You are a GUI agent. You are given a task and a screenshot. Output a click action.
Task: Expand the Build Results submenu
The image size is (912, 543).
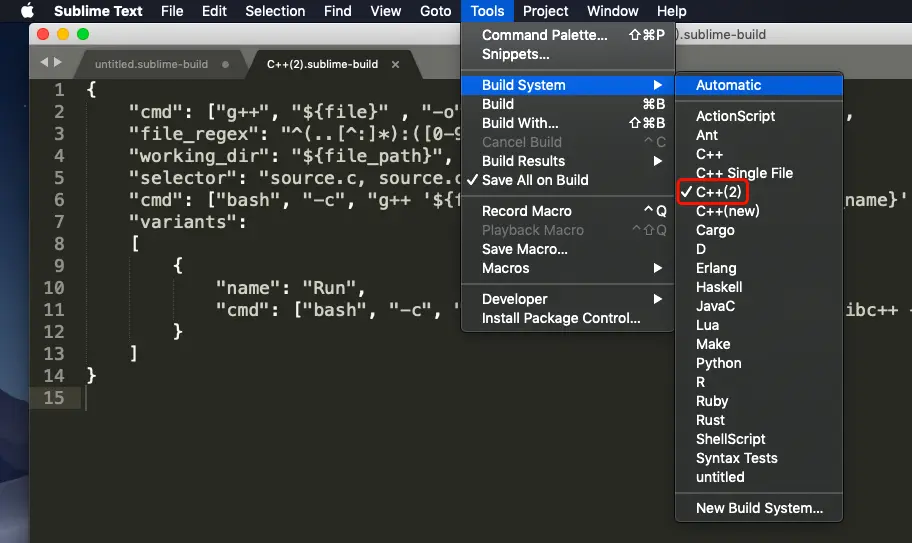[x=568, y=161]
